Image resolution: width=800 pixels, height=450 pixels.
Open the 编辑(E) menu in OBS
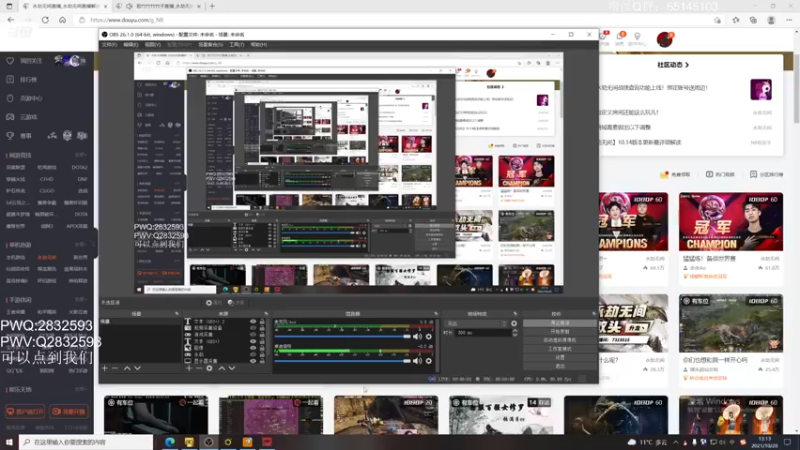click(131, 45)
